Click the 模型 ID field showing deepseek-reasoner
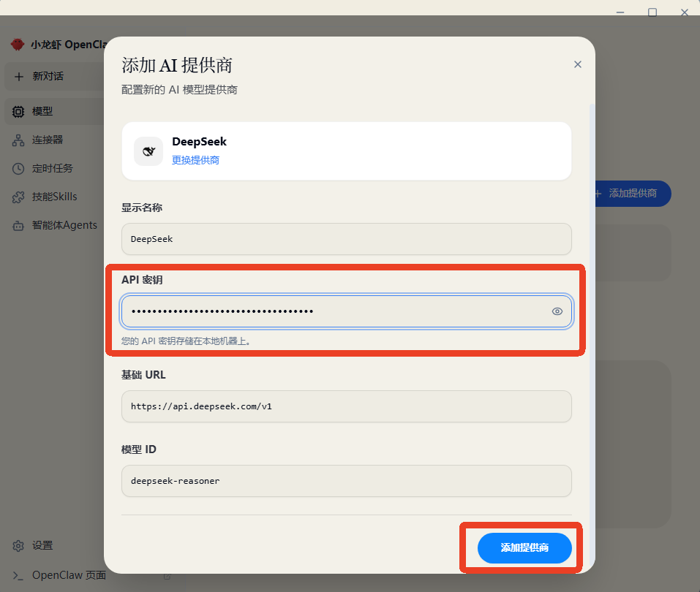 (346, 481)
